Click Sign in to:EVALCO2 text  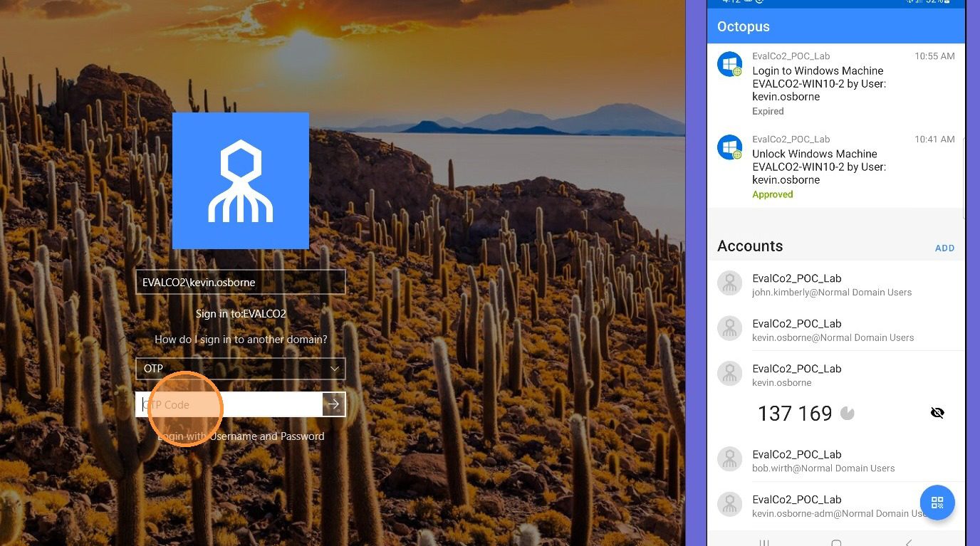[241, 314]
